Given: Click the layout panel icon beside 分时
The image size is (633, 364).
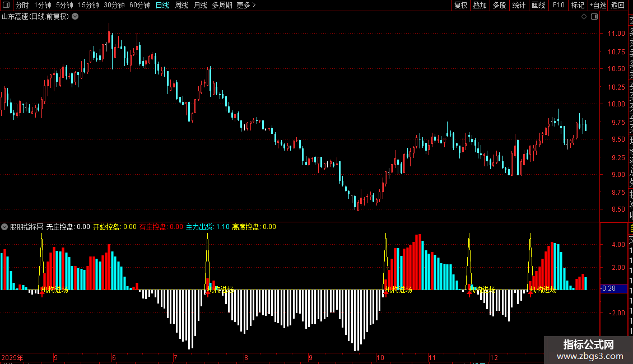Looking at the screenshot, I should (6, 5).
